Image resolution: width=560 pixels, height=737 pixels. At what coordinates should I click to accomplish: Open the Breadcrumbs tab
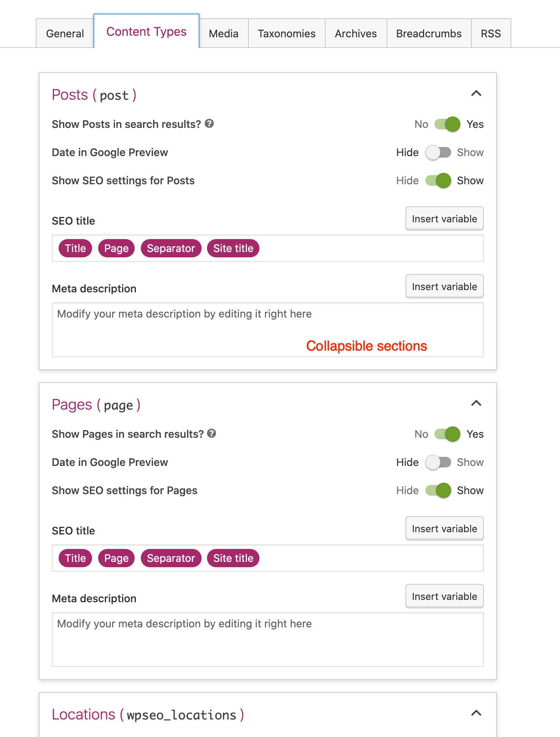click(x=429, y=33)
